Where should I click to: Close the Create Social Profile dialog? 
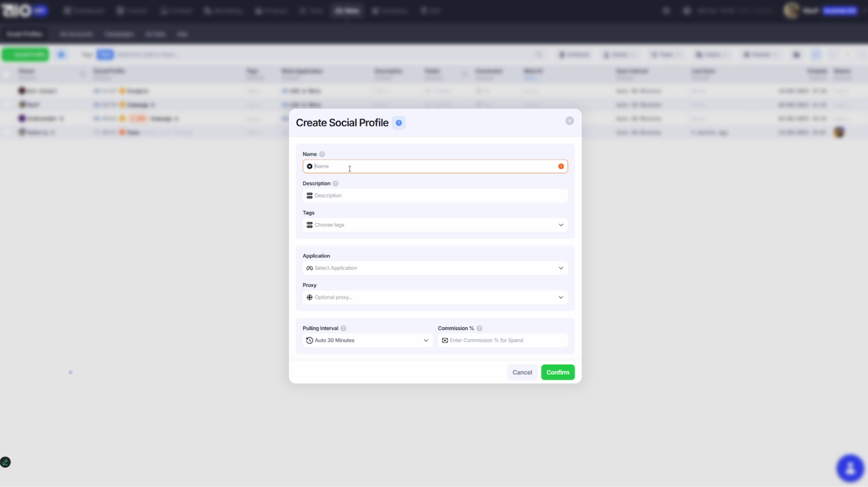(x=569, y=121)
